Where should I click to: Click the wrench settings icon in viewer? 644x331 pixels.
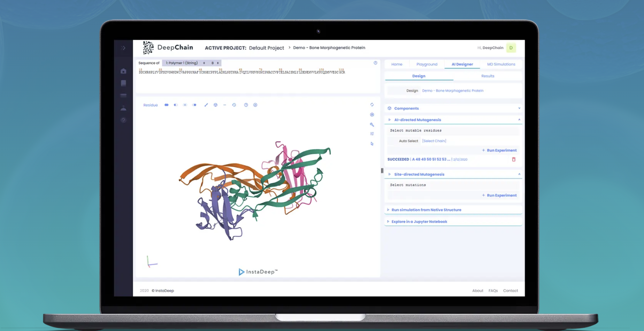(x=372, y=124)
